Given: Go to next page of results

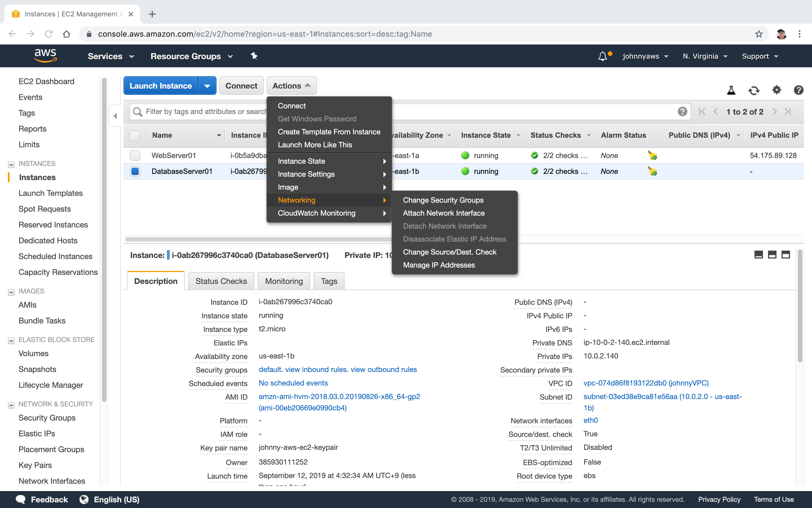Looking at the screenshot, I should [x=775, y=111].
